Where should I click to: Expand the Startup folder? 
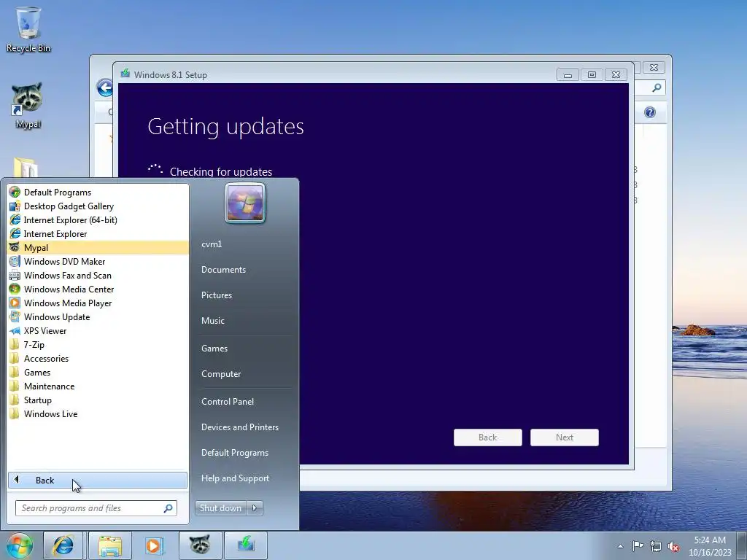coord(98,400)
